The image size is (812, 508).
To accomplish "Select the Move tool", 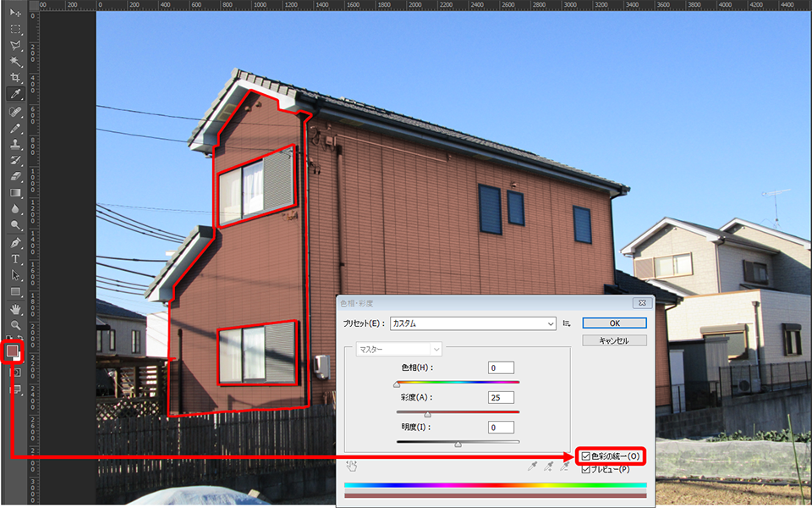I will pos(15,13).
